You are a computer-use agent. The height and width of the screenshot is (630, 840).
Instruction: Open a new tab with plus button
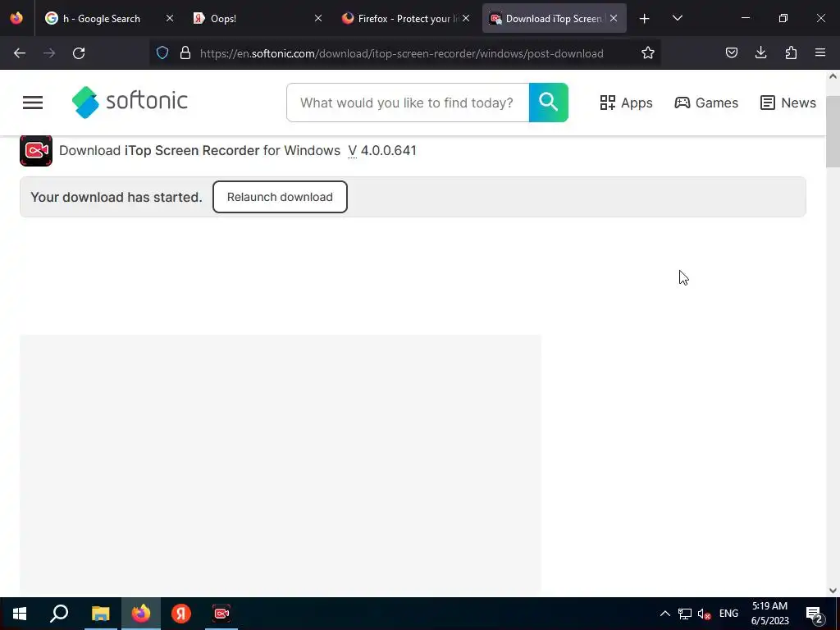[644, 19]
